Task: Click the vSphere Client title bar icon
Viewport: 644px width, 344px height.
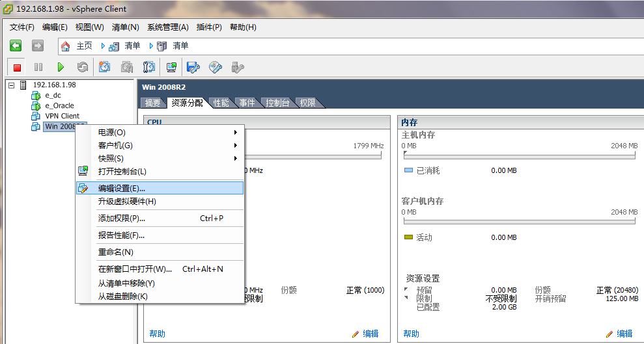Action: click(7, 8)
